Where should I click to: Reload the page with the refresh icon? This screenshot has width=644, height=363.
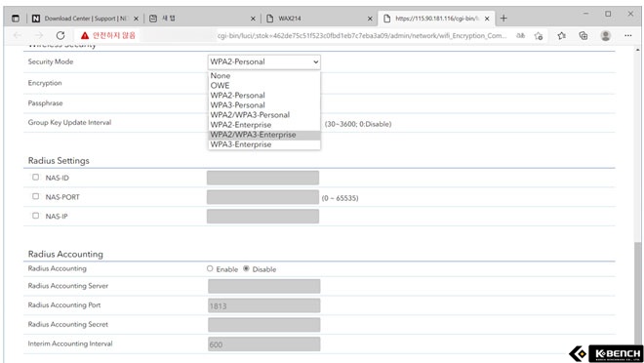(x=60, y=36)
